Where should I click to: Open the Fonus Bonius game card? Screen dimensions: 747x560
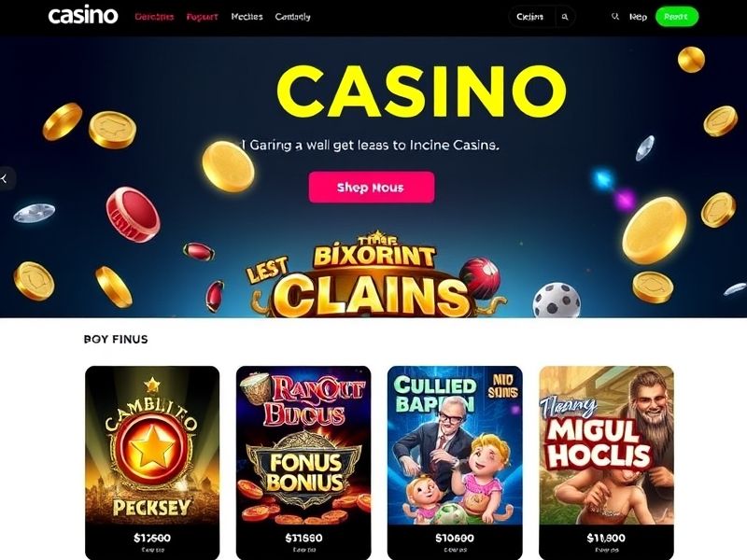click(x=303, y=462)
